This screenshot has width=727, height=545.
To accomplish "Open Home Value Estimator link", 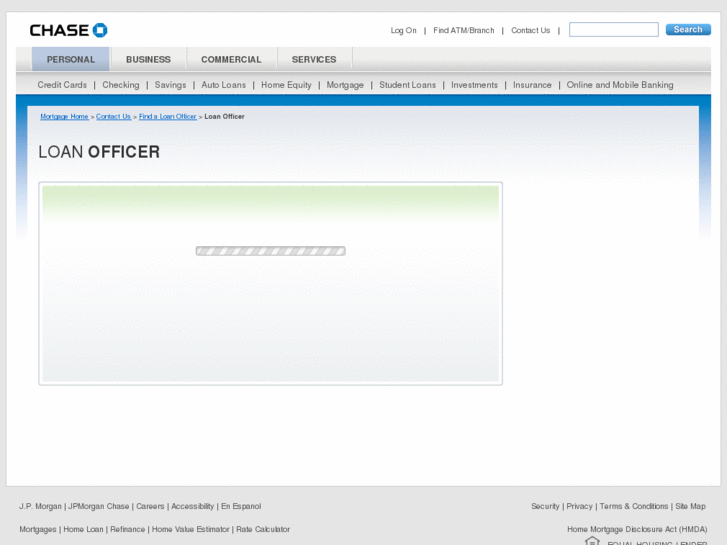I will click(191, 529).
